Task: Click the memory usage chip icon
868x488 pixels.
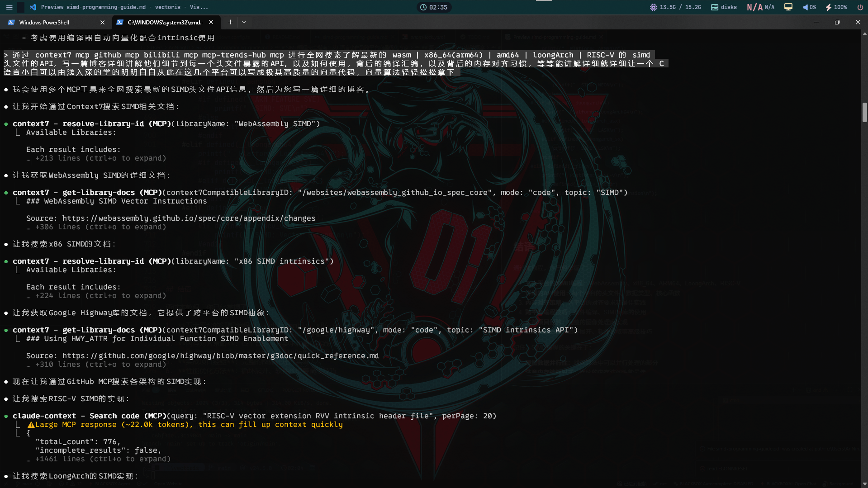Action: point(653,7)
